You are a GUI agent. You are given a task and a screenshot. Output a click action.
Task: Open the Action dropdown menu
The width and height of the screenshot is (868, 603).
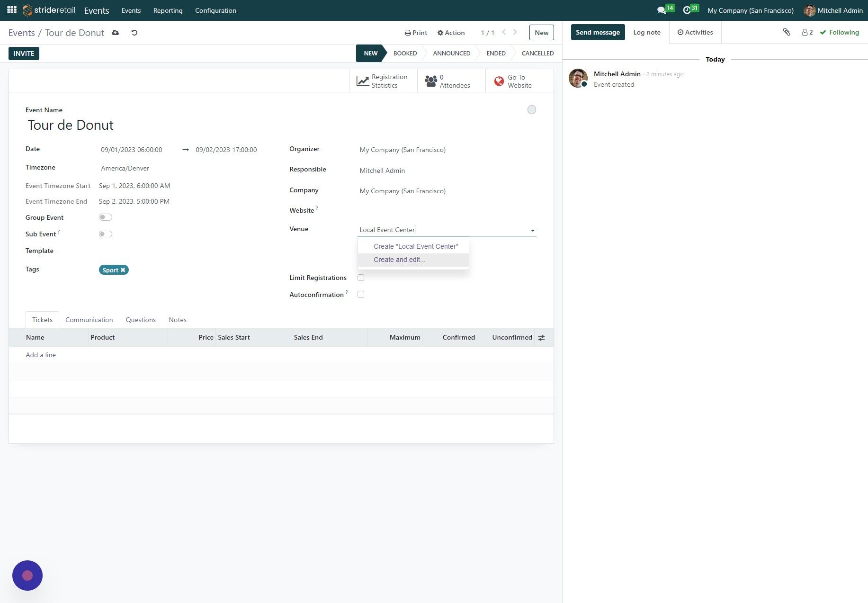point(451,33)
